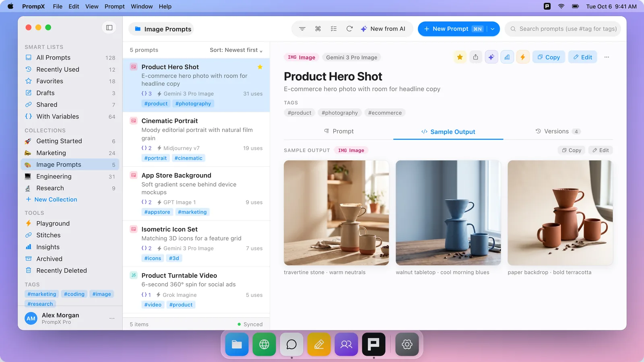This screenshot has width=644, height=362.
Task: Open travertine stone sample image
Action: 336,213
